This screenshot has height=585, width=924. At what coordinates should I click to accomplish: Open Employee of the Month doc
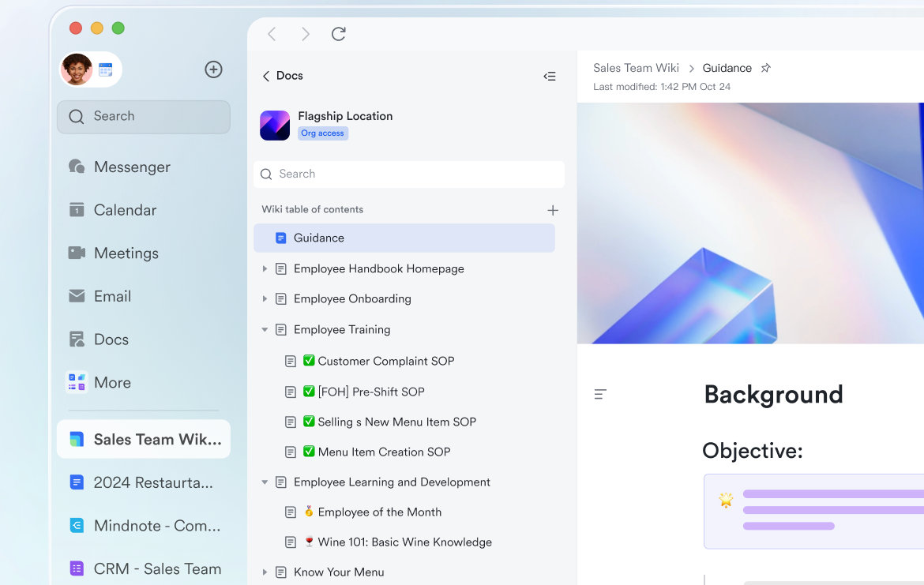click(x=379, y=512)
